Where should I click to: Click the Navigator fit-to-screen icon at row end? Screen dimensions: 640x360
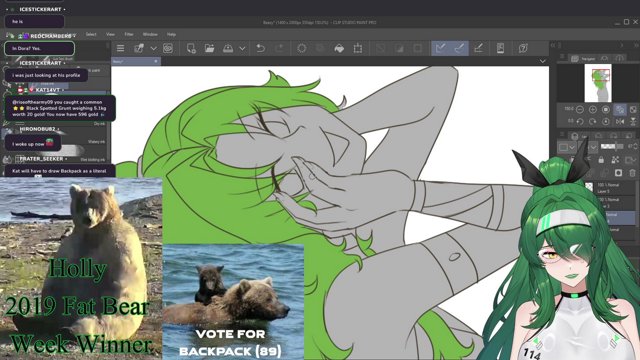pyautogui.click(x=633, y=109)
